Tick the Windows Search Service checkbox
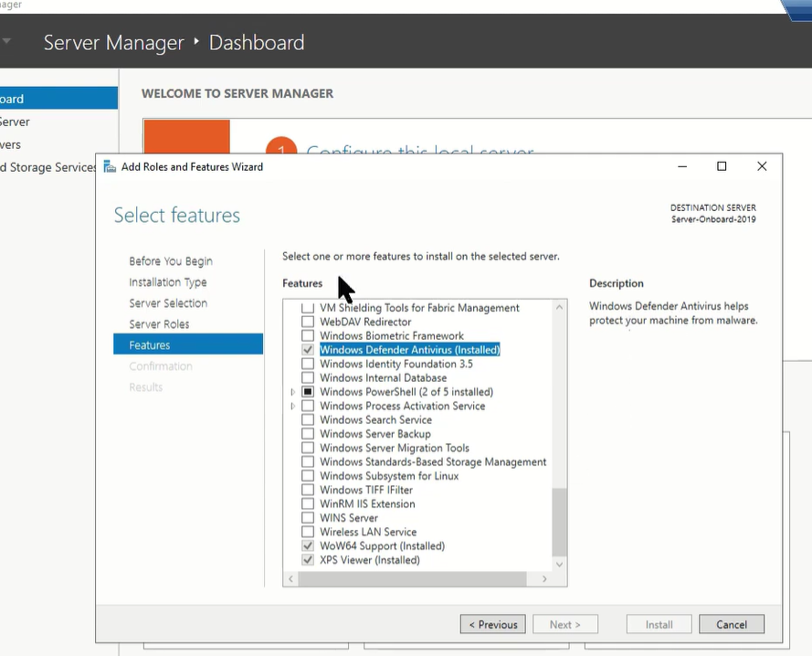 click(x=308, y=419)
